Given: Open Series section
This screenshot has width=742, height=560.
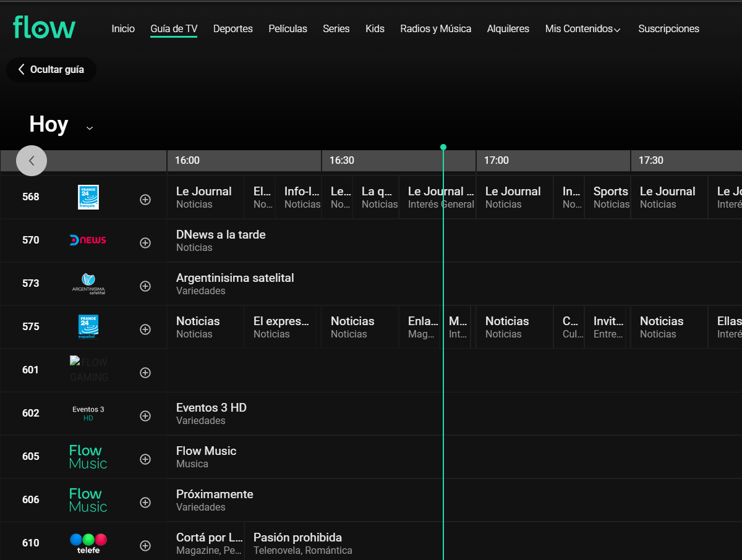Looking at the screenshot, I should pos(336,28).
